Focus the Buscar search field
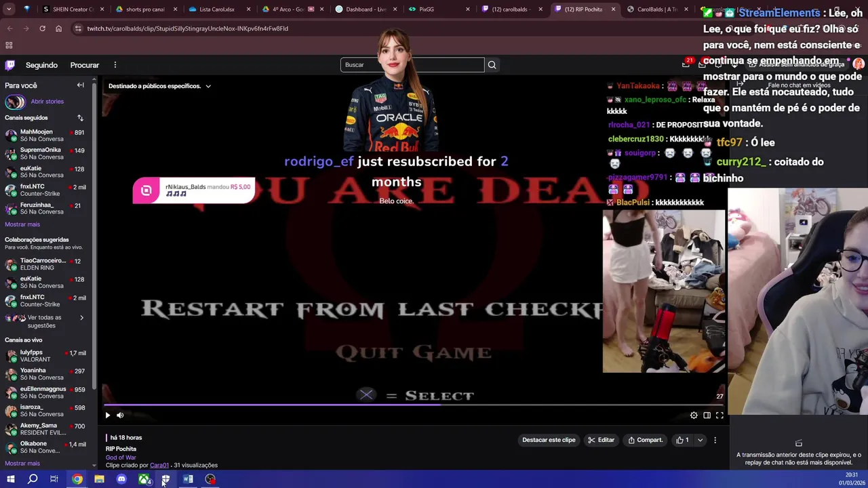Image resolution: width=868 pixels, height=488 pixels. 412,65
